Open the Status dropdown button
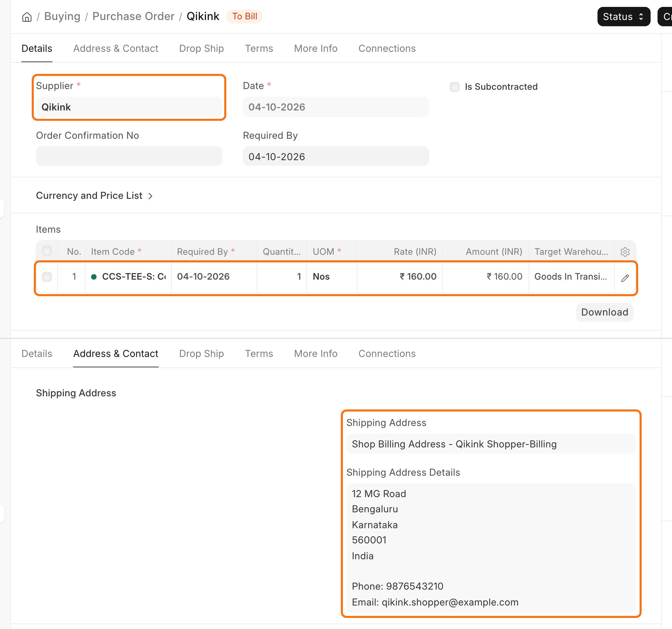 coord(624,17)
